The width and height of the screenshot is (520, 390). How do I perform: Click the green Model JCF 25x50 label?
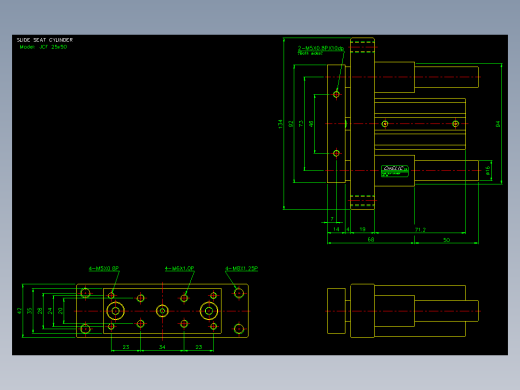point(43,47)
